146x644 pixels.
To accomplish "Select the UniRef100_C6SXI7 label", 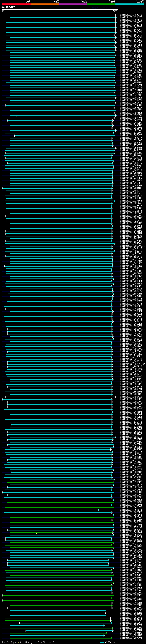I will pos(131,67).
